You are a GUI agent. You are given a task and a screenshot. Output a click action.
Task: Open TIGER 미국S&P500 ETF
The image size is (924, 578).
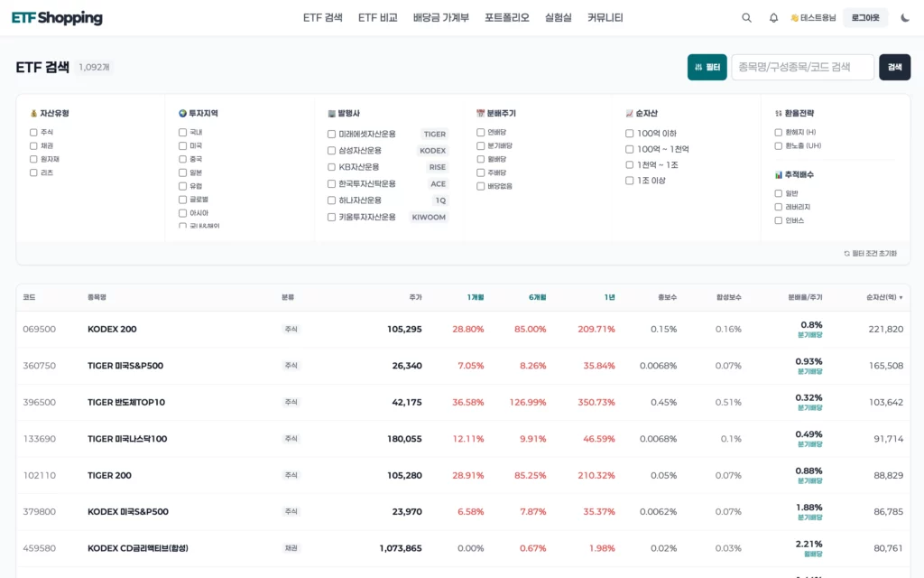[125, 366]
